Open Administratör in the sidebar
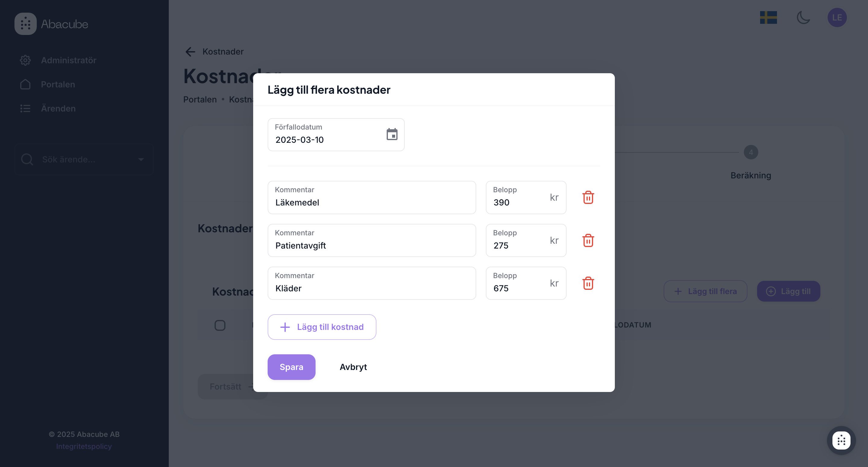Screen dimensions: 868x467 point(68,60)
